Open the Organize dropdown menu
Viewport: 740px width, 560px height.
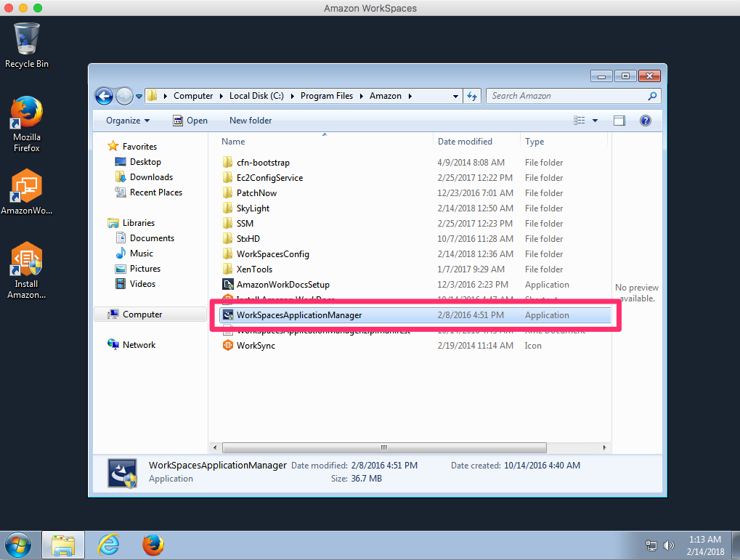point(127,120)
